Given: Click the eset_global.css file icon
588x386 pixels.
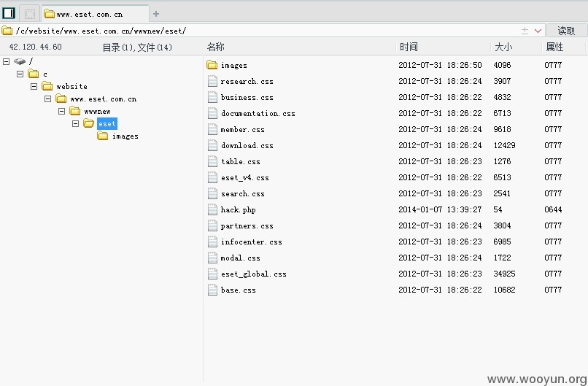Looking at the screenshot, I should (212, 274).
